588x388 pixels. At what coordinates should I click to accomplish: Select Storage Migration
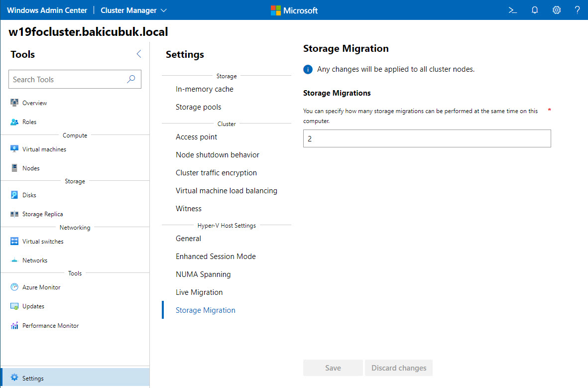[x=206, y=310]
